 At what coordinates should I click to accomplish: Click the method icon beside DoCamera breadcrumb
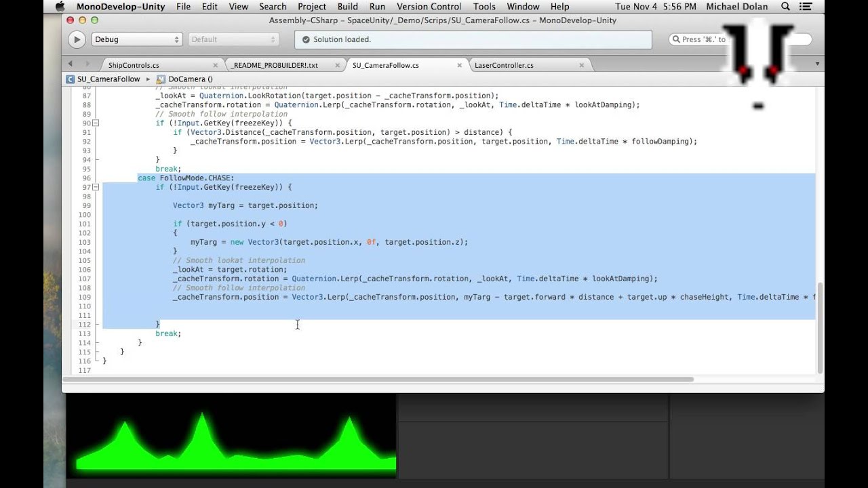161,79
